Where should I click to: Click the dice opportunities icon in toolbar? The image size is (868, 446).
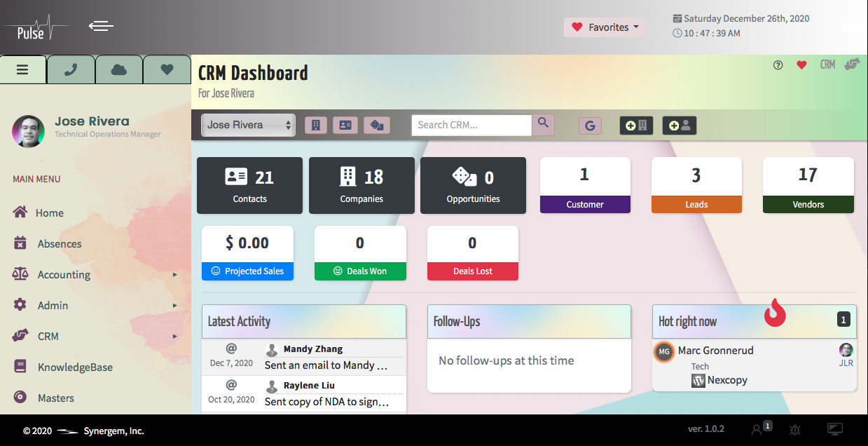pyautogui.click(x=376, y=125)
